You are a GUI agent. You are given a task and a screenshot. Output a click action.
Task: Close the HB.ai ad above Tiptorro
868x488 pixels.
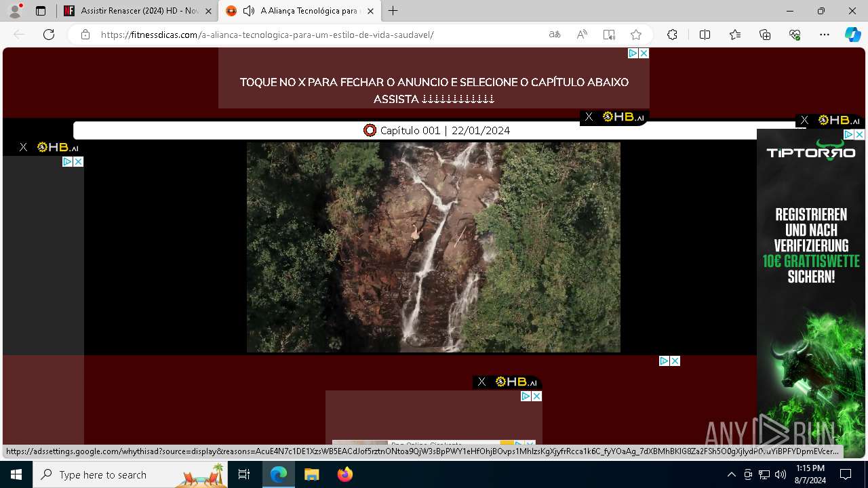pyautogui.click(x=804, y=120)
